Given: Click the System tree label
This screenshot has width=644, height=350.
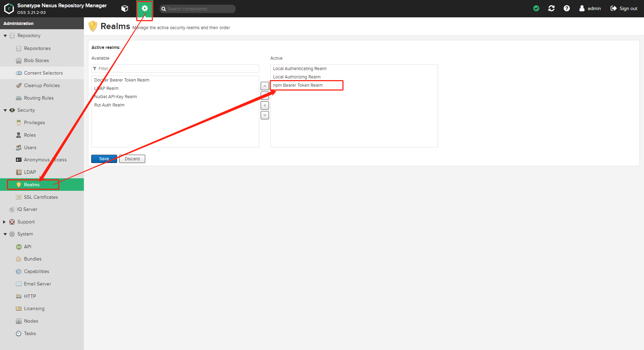Looking at the screenshot, I should (x=25, y=234).
